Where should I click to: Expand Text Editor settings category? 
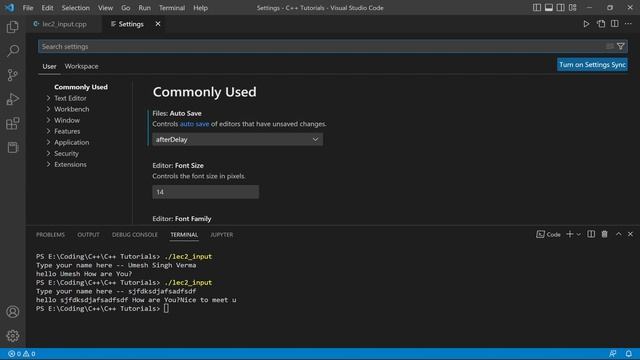click(x=70, y=98)
